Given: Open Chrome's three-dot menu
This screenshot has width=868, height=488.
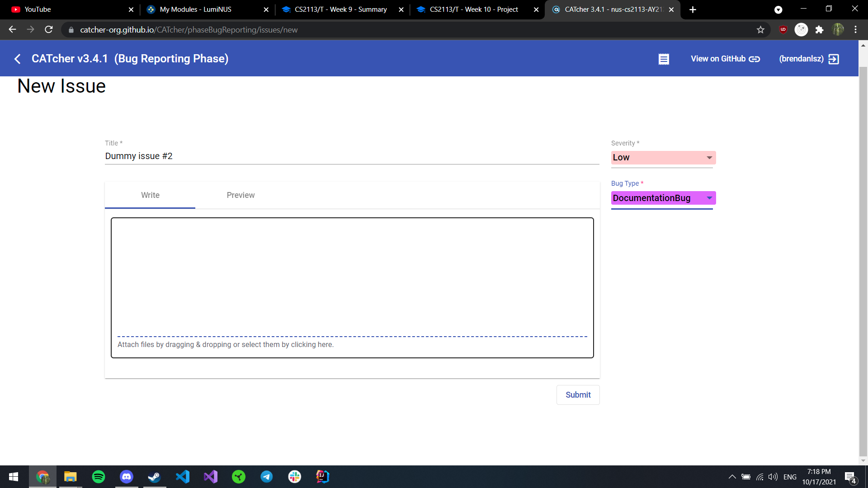Looking at the screenshot, I should [x=855, y=30].
